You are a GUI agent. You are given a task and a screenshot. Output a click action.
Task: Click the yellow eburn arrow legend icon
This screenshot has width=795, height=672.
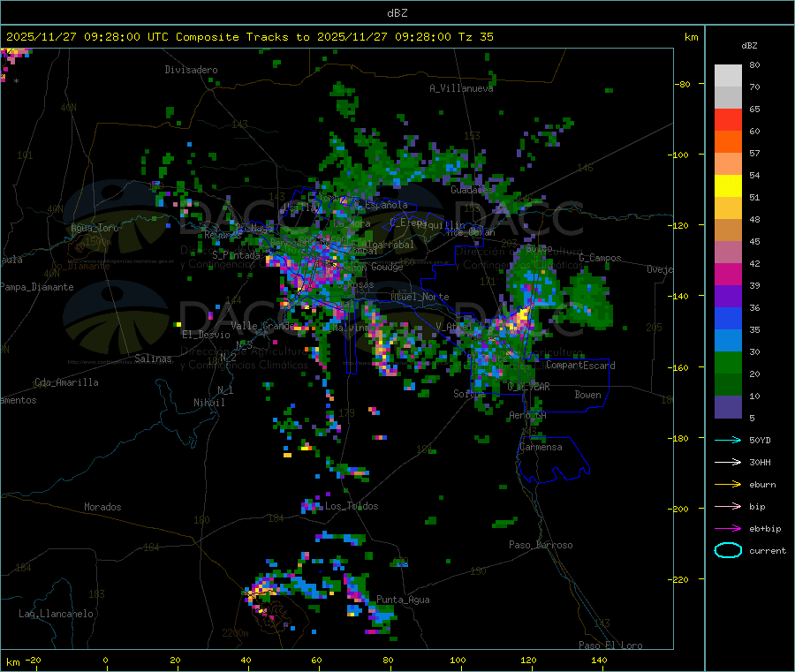(728, 484)
